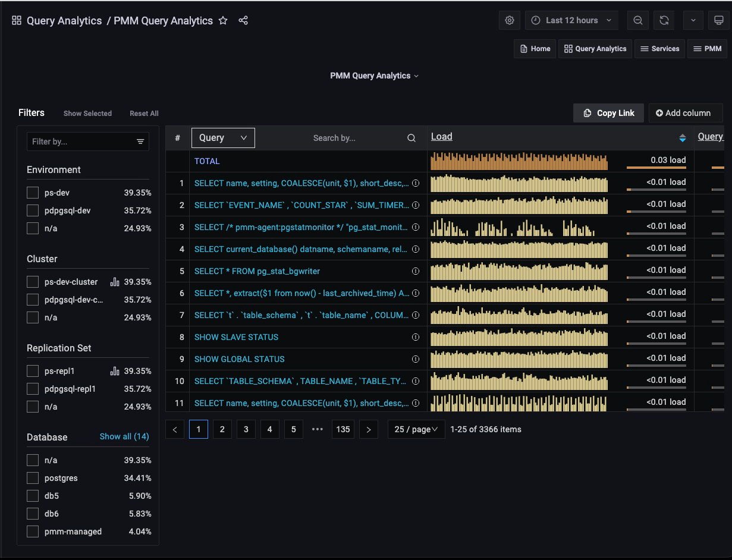
Task: Expand the Query group-by dropdown
Action: tap(223, 138)
